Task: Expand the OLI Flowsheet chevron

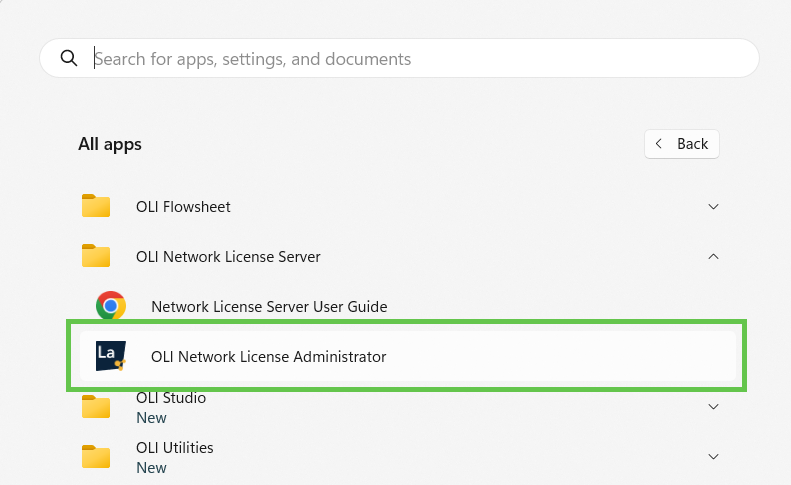Action: pyautogui.click(x=713, y=206)
